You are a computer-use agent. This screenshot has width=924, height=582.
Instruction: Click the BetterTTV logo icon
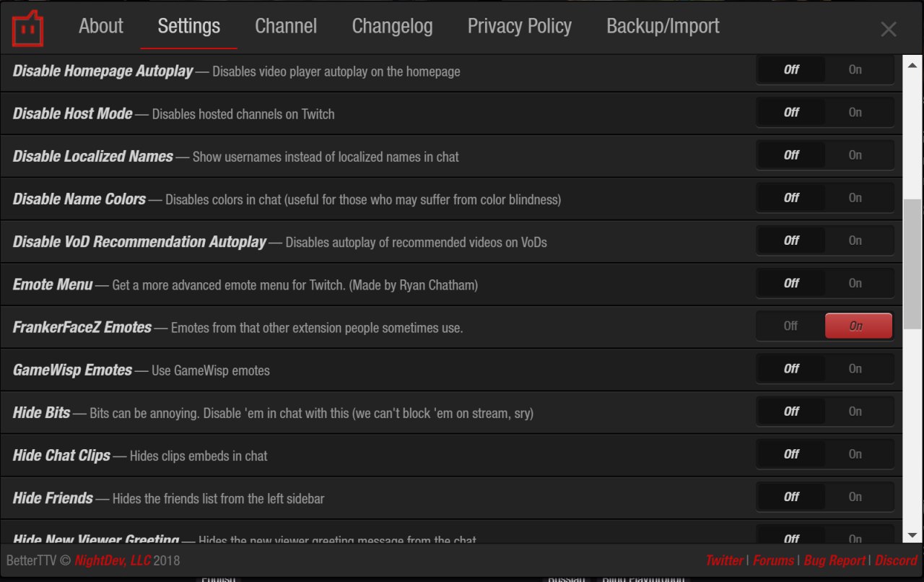[x=27, y=28]
